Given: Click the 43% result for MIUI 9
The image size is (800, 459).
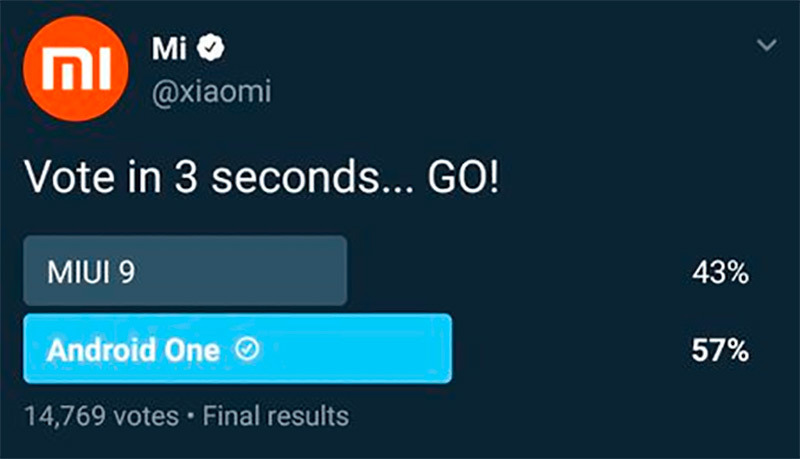Looking at the screenshot, I should click(720, 272).
